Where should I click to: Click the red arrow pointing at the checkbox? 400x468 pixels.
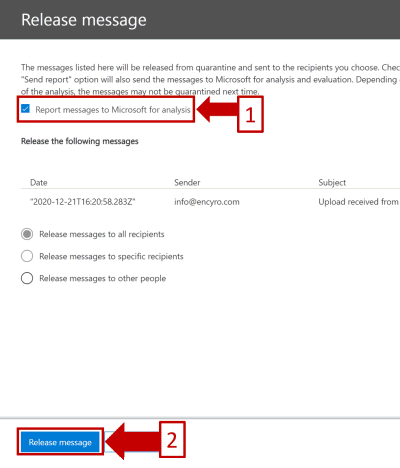click(217, 109)
